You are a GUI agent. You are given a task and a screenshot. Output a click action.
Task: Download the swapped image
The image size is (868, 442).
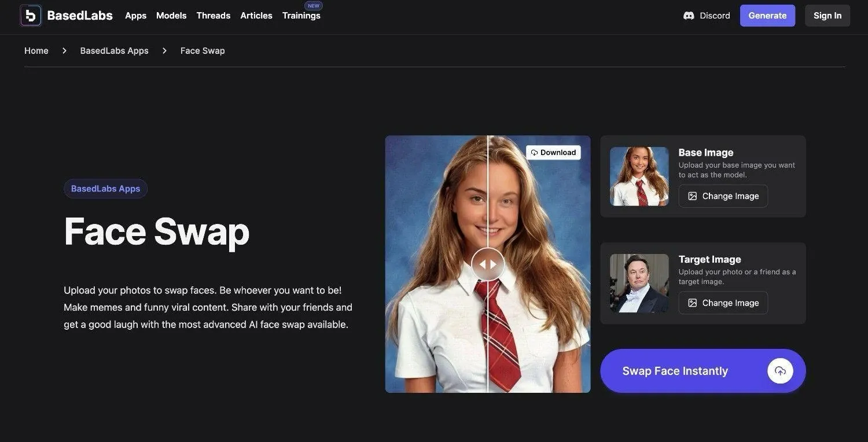pyautogui.click(x=553, y=153)
